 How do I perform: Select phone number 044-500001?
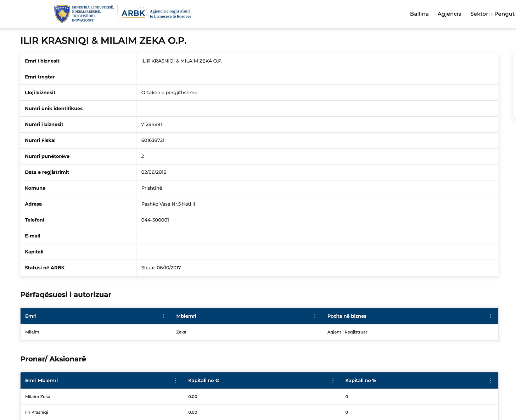(155, 220)
